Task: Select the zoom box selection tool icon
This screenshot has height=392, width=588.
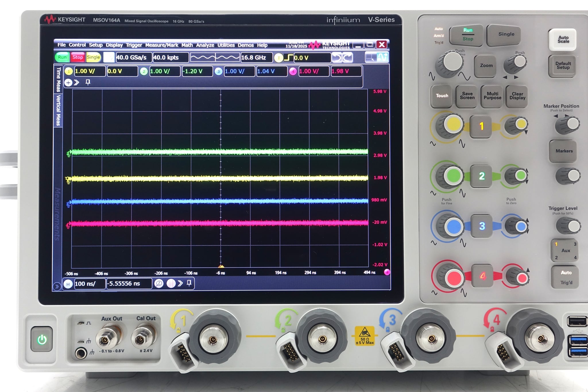Action: click(370, 57)
